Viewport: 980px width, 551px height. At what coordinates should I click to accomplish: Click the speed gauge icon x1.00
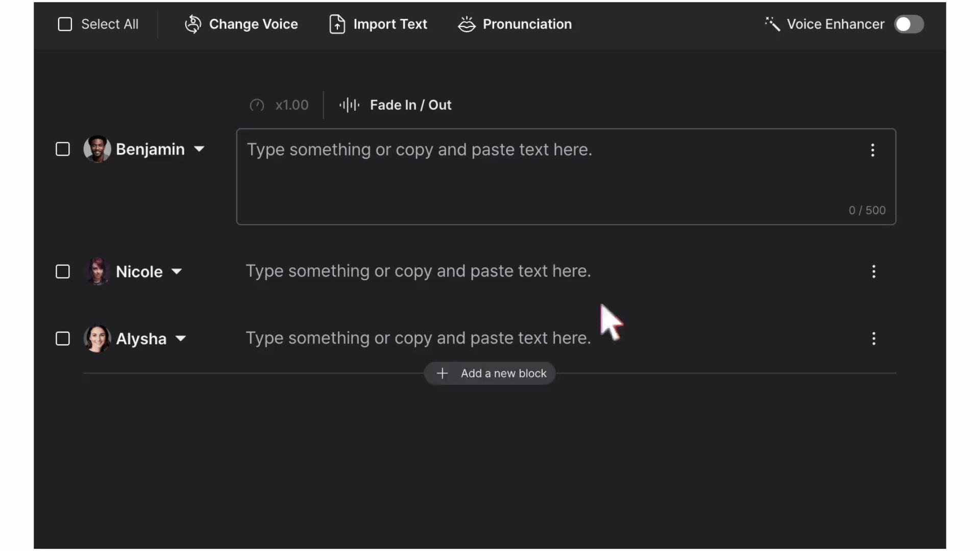click(x=257, y=105)
